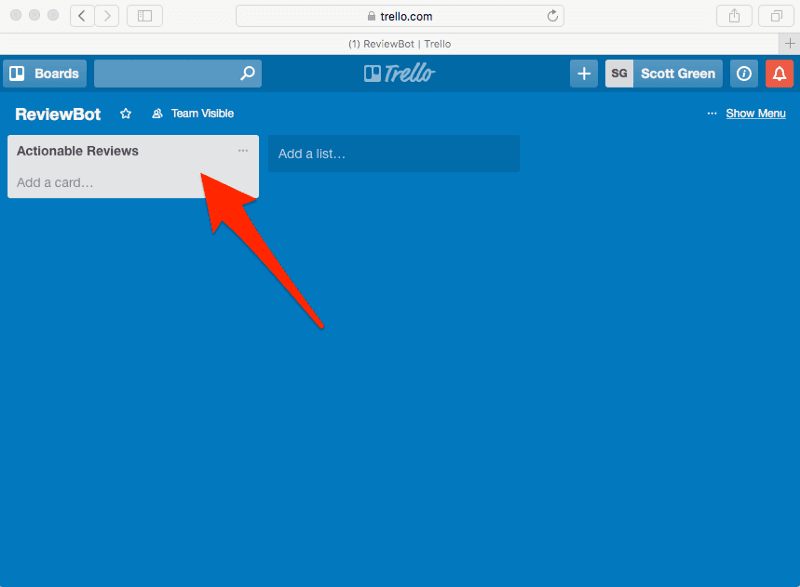The image size is (800, 587).
Task: Open the Boards menu icon
Action: [x=16, y=73]
